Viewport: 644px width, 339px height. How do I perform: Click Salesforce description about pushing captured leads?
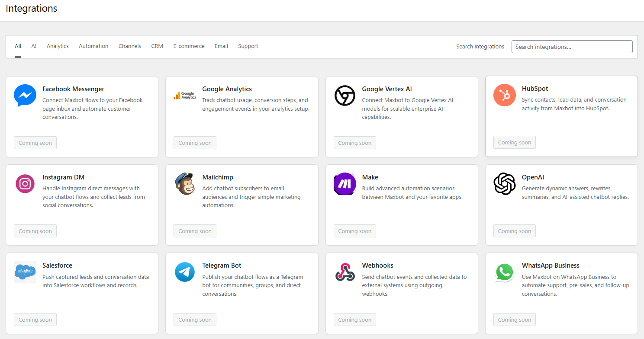click(x=96, y=281)
